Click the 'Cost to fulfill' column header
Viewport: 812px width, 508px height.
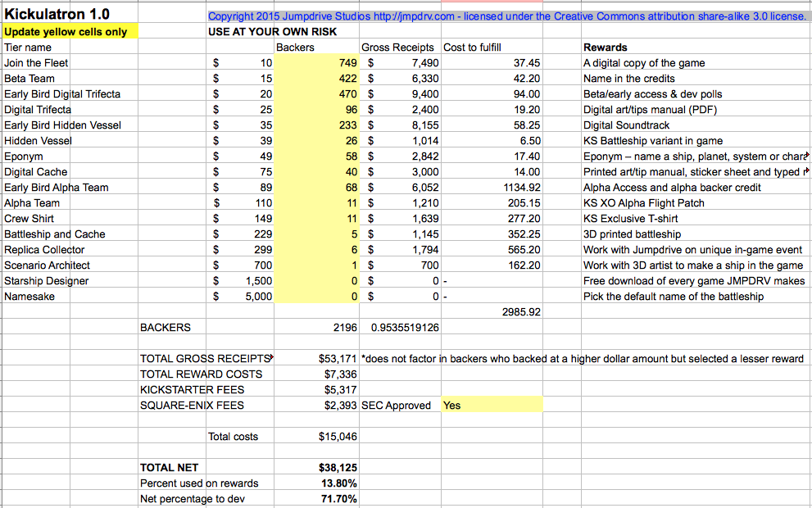[472, 48]
